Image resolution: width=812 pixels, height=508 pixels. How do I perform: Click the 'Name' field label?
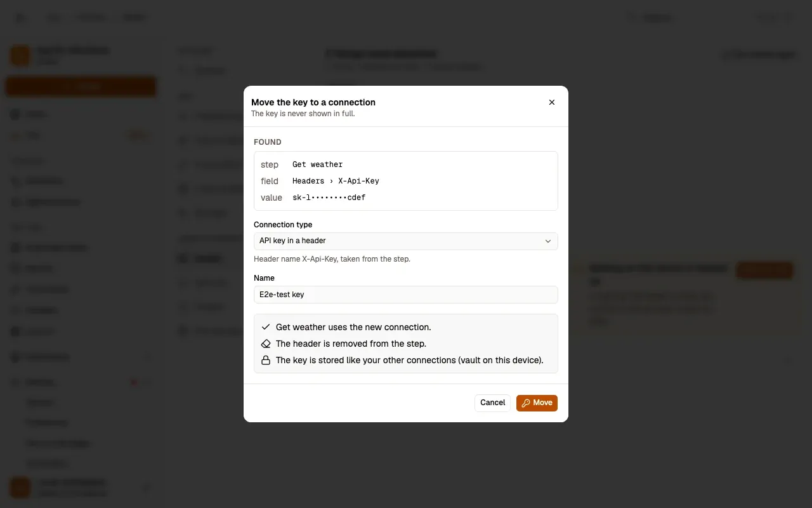click(x=264, y=278)
